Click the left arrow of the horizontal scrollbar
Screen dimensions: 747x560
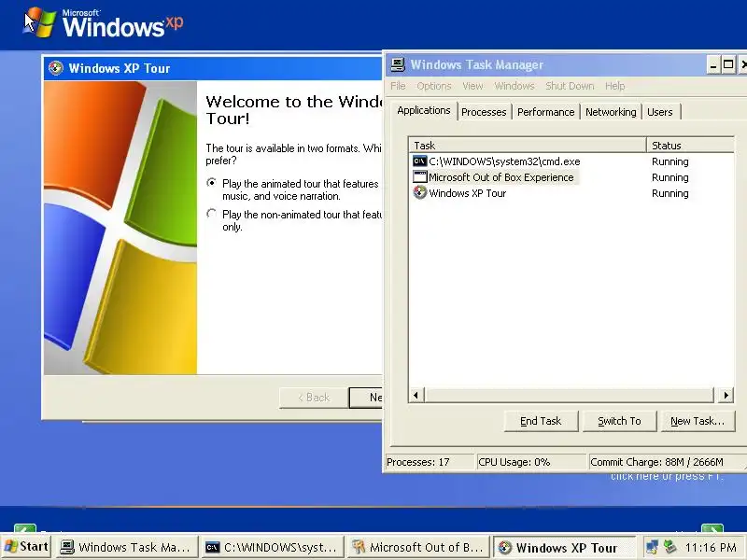(x=416, y=395)
